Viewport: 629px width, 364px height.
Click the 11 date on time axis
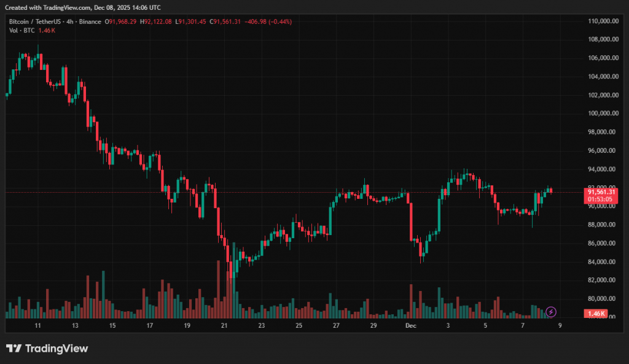(38, 326)
